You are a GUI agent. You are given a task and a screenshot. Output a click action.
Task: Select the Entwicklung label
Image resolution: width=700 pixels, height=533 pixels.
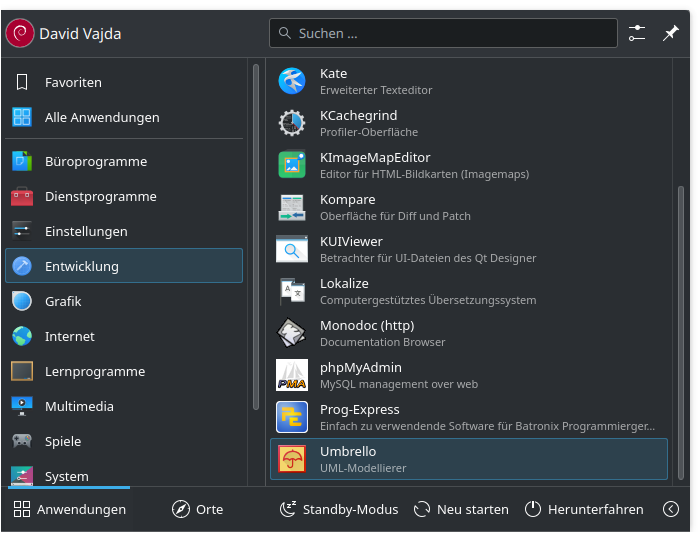tap(82, 266)
